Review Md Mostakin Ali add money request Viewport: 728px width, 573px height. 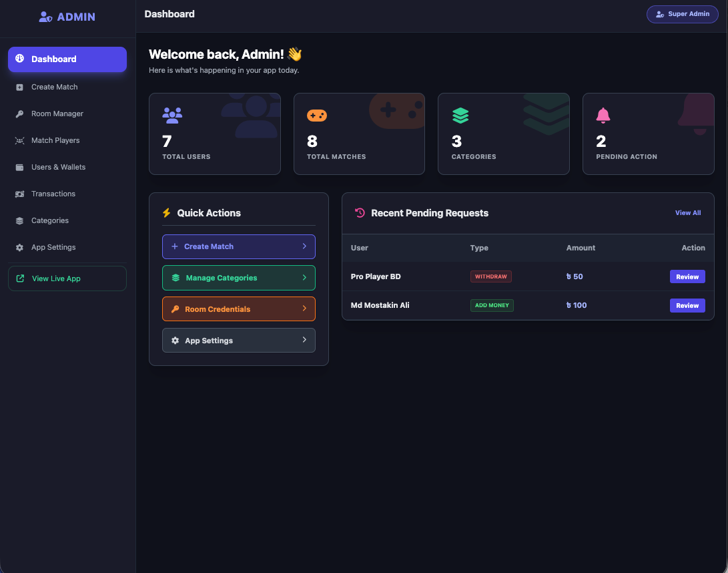(x=687, y=305)
